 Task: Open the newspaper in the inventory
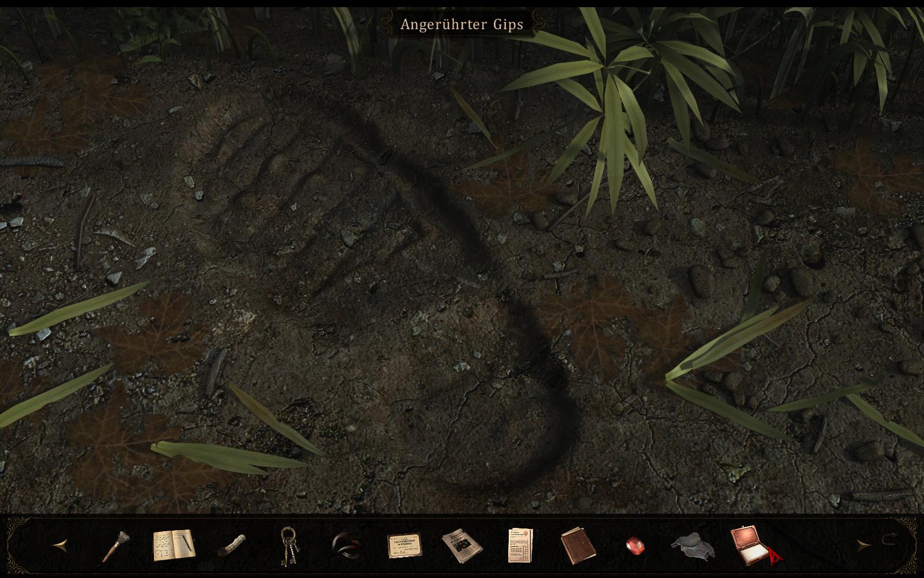[x=462, y=546]
